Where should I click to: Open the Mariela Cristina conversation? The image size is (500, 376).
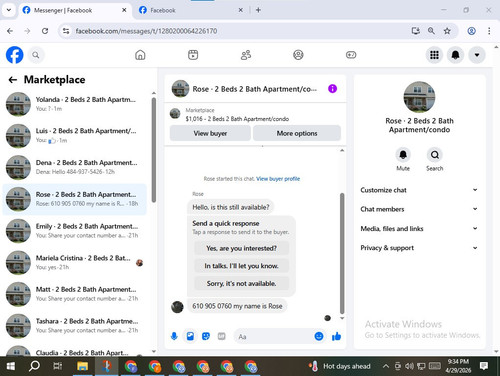pyautogui.click(x=75, y=262)
